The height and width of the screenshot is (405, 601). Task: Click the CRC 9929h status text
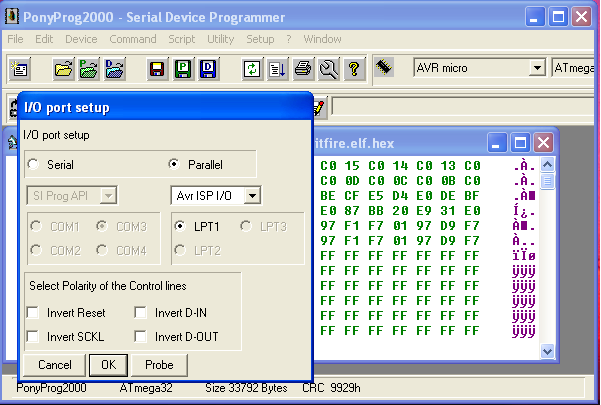click(x=331, y=388)
